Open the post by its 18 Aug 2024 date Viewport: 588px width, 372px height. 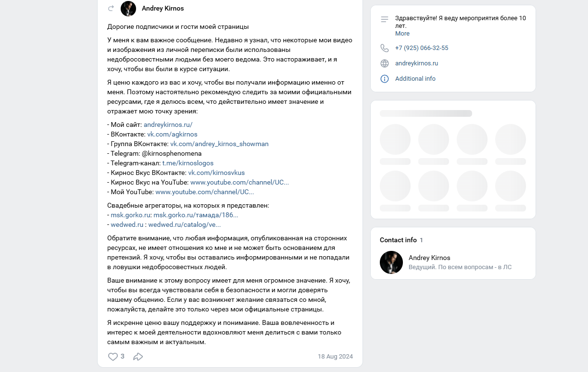pyautogui.click(x=335, y=356)
